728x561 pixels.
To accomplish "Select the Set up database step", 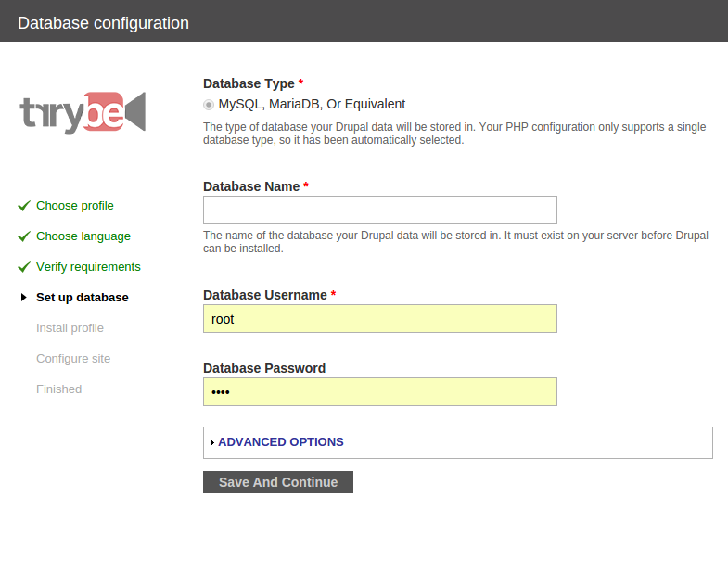I will tap(83, 298).
